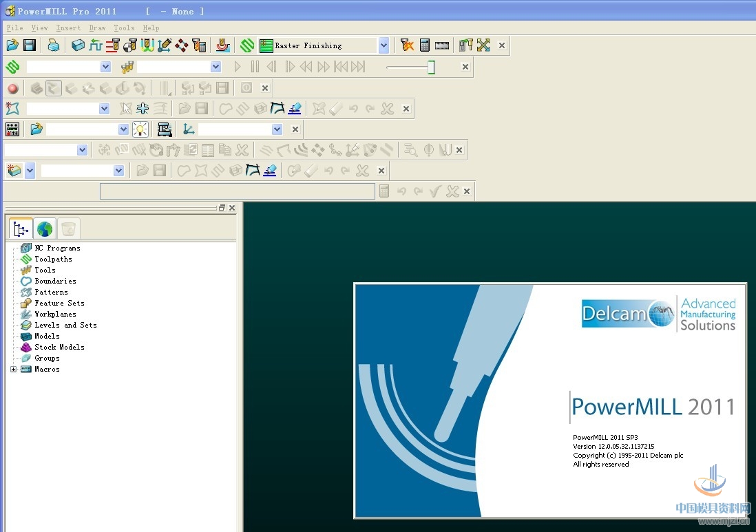Click the printer icon in the main toolbar
Viewport: 756px width, 532px height.
(x=54, y=45)
